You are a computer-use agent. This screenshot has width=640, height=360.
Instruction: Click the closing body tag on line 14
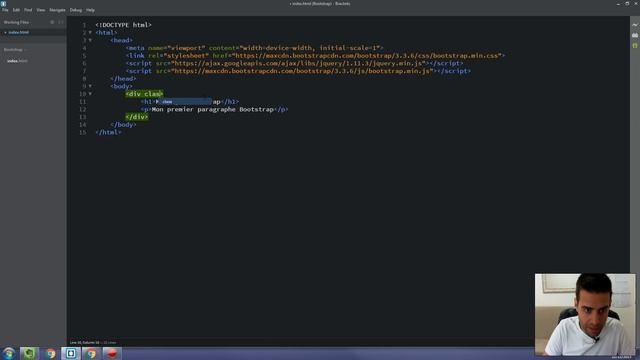pos(123,125)
